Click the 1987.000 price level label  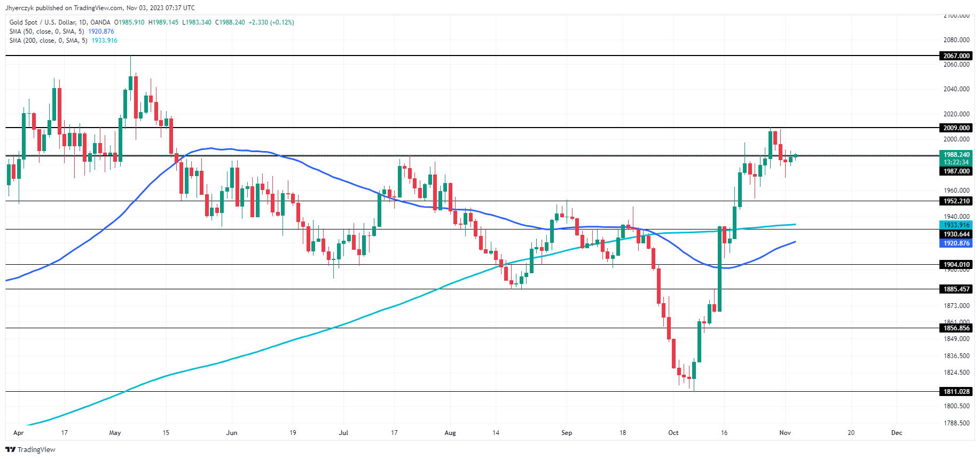[x=955, y=171]
